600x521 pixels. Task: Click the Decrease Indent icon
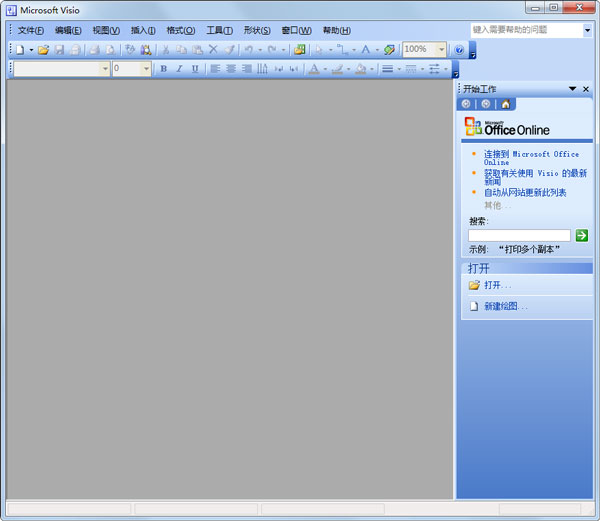[279, 69]
